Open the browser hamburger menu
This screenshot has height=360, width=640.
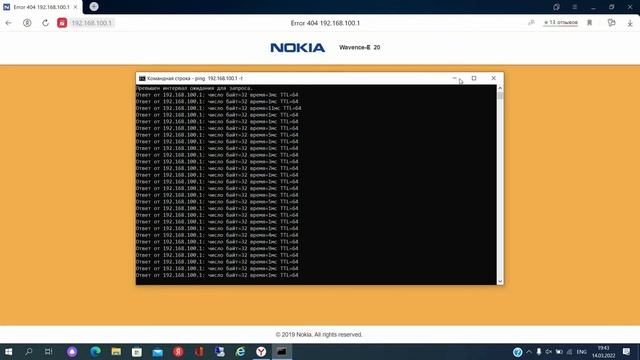click(575, 7)
